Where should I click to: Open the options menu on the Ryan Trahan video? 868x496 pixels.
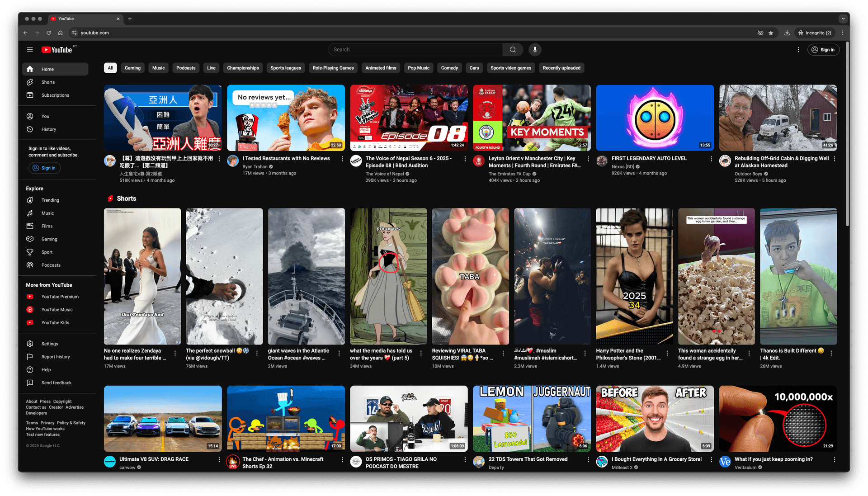coord(342,159)
